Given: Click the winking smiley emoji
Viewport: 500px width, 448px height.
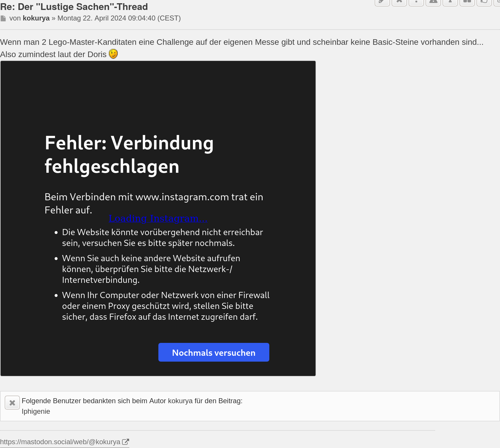Looking at the screenshot, I should pos(113,54).
